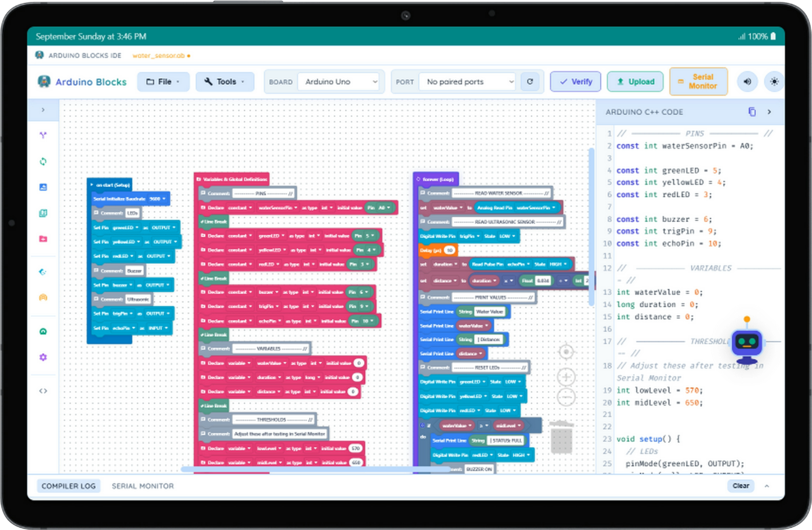This screenshot has width=812, height=530.
Task: Open the Serial Monitor from the toolbar
Action: (x=698, y=82)
